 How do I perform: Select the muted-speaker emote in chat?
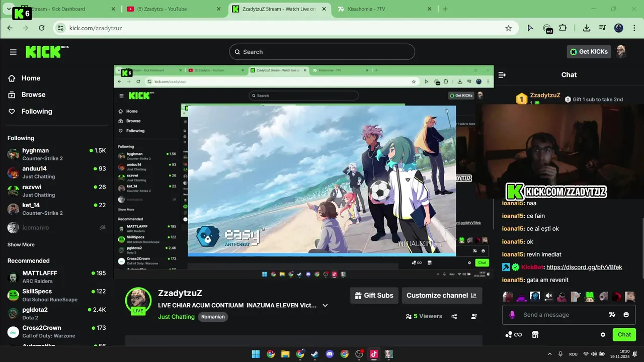(x=548, y=297)
